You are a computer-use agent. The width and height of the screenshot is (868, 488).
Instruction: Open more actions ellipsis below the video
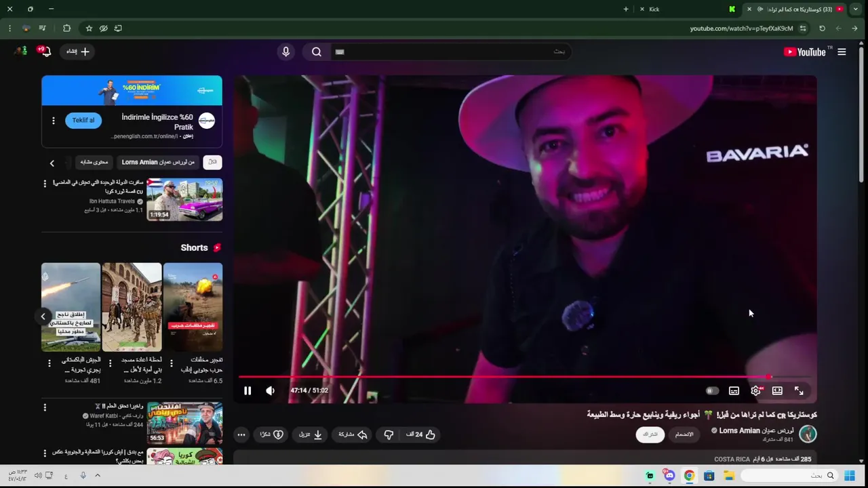[241, 434]
